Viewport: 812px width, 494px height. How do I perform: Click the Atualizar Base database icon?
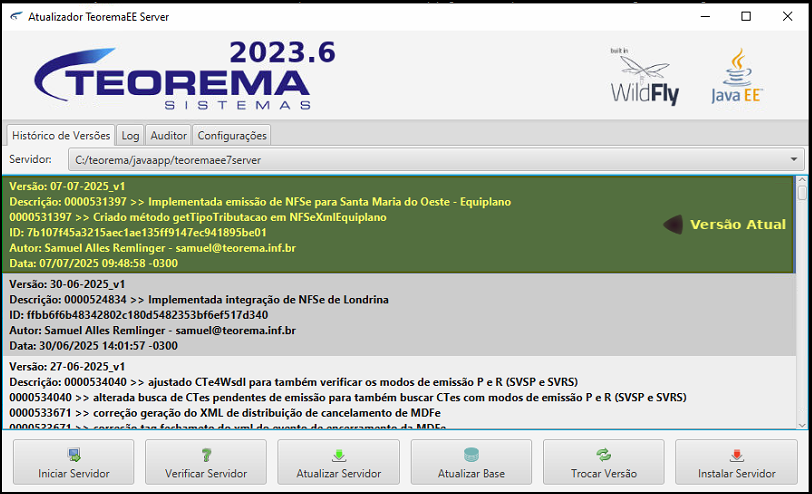(x=471, y=455)
